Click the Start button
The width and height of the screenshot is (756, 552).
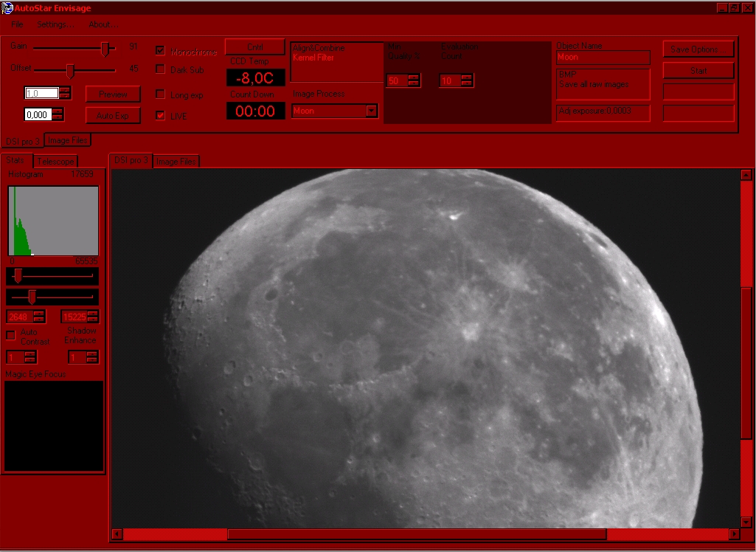click(698, 70)
